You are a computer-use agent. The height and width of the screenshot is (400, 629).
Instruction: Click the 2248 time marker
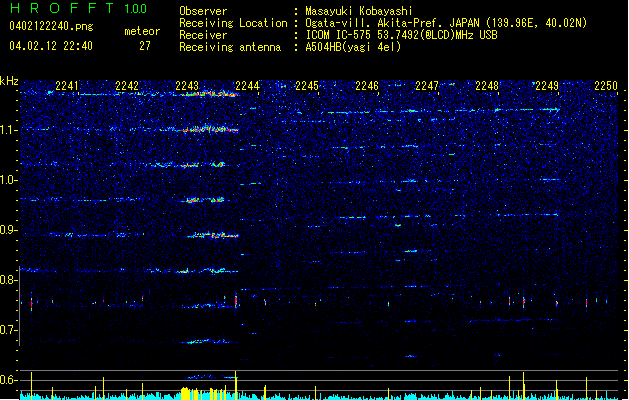tap(487, 86)
